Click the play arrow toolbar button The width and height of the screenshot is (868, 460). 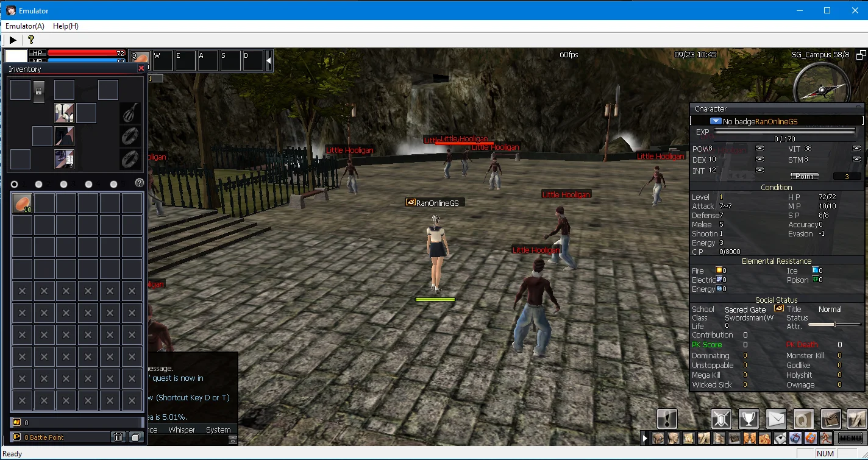(13, 40)
